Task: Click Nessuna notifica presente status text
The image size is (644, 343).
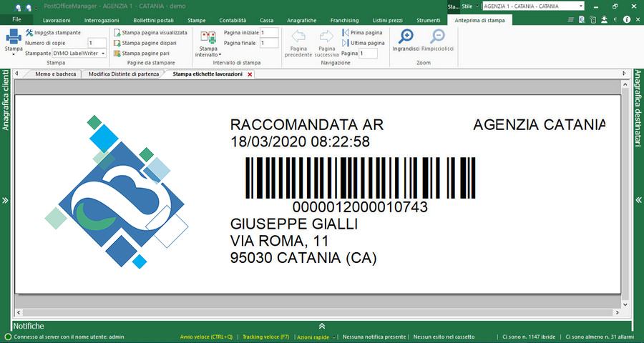Action: tap(374, 337)
